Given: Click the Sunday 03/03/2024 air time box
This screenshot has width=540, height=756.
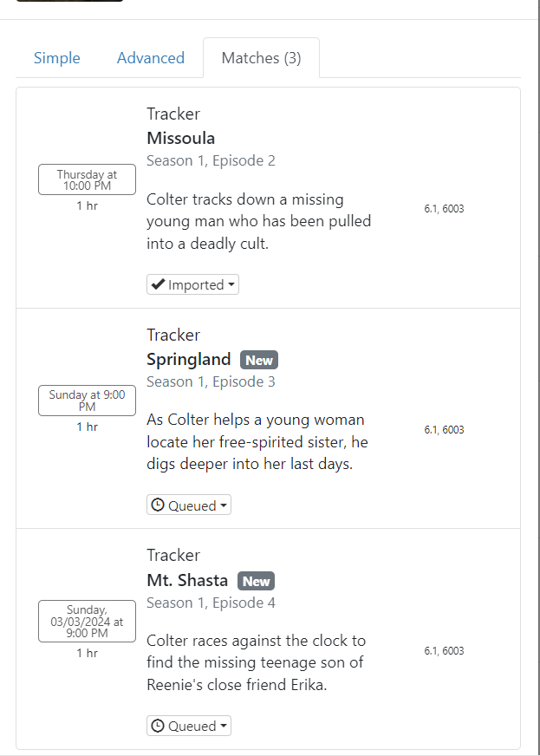Looking at the screenshot, I should coord(87,621).
